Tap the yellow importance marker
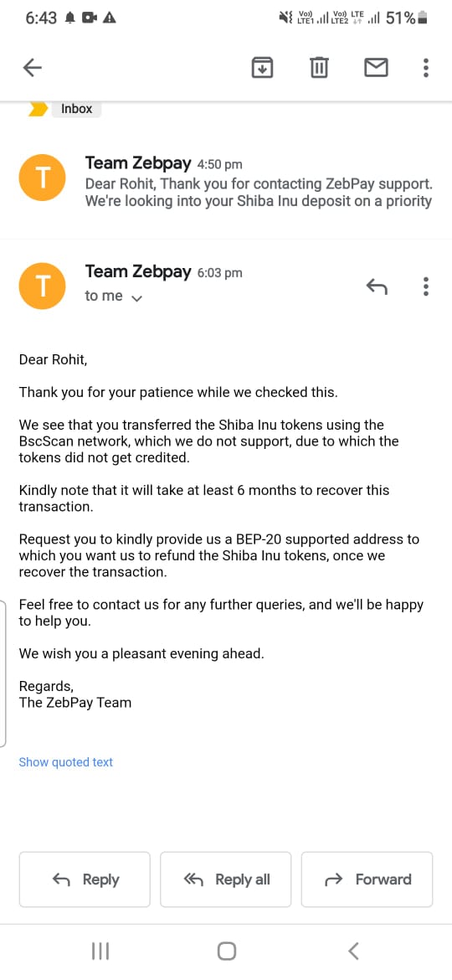 [x=38, y=109]
